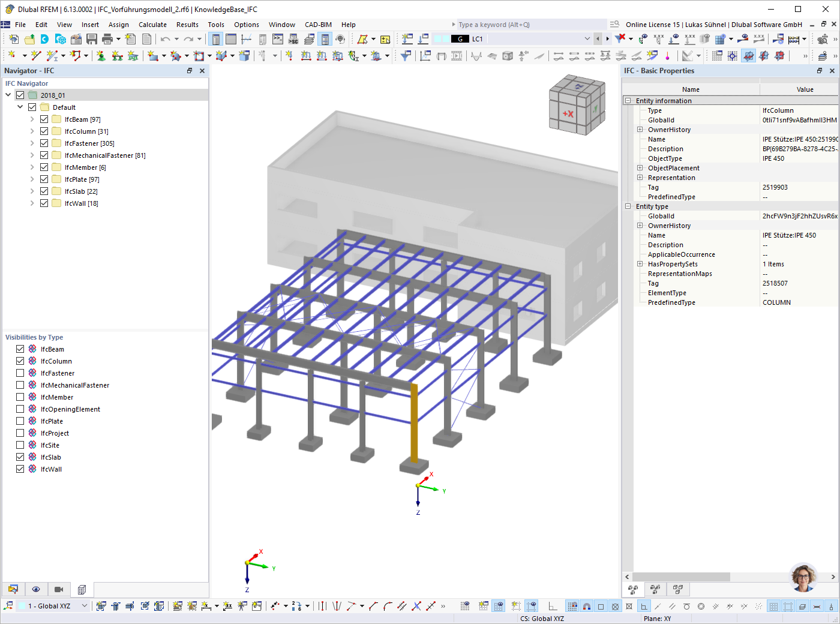Click the new solid cube icon
This screenshot has height=624, width=840.
(x=244, y=55)
